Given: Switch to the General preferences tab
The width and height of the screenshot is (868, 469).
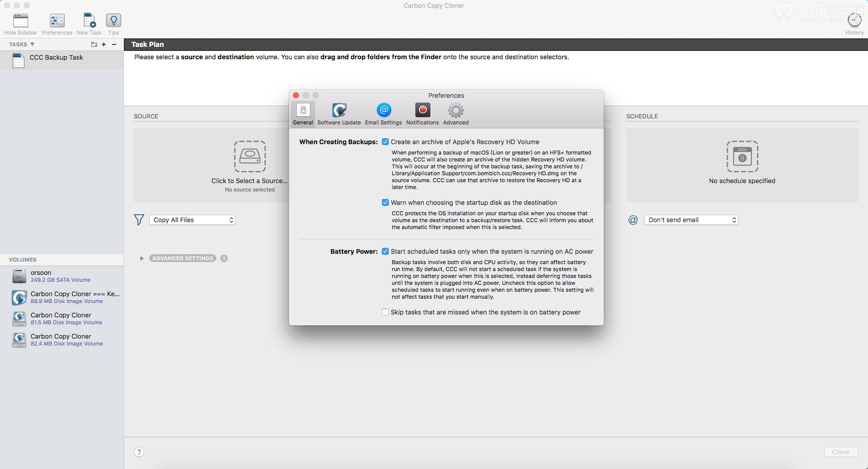Looking at the screenshot, I should pyautogui.click(x=303, y=114).
